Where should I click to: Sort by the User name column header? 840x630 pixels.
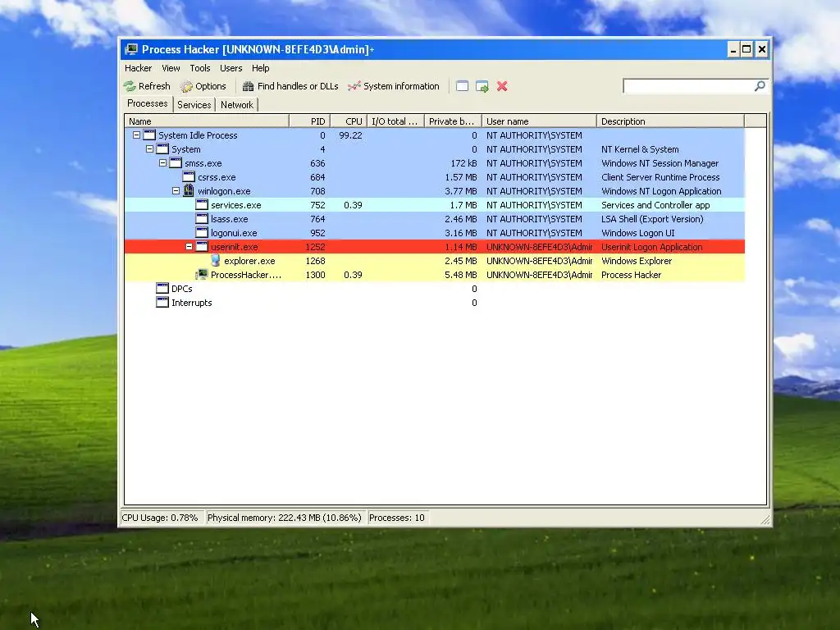pyautogui.click(x=540, y=121)
